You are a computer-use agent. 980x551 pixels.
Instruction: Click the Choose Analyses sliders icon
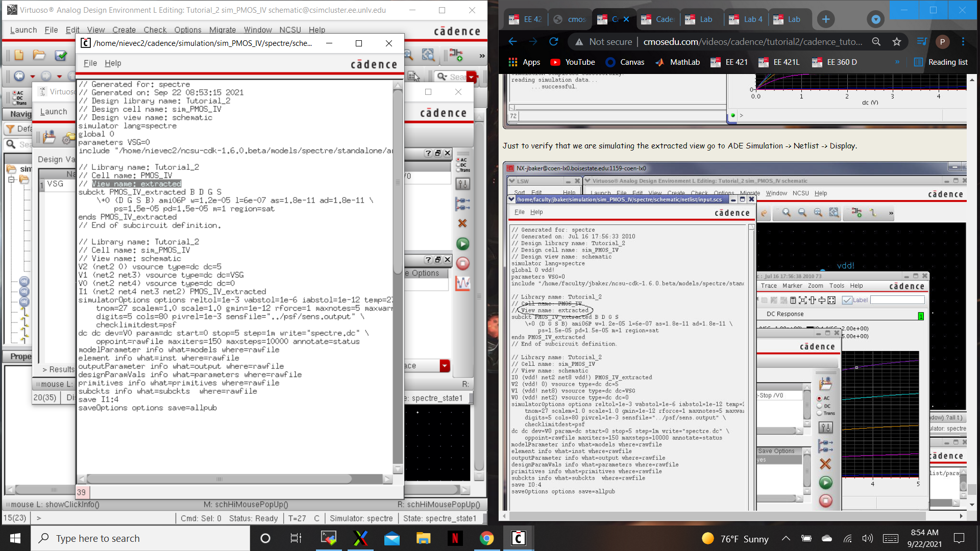(462, 184)
